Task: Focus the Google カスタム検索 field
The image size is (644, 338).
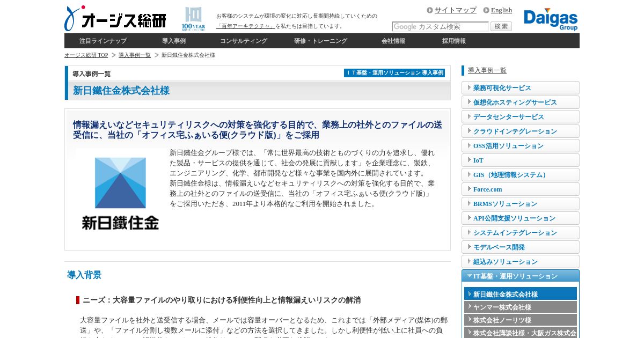Action: (x=440, y=26)
